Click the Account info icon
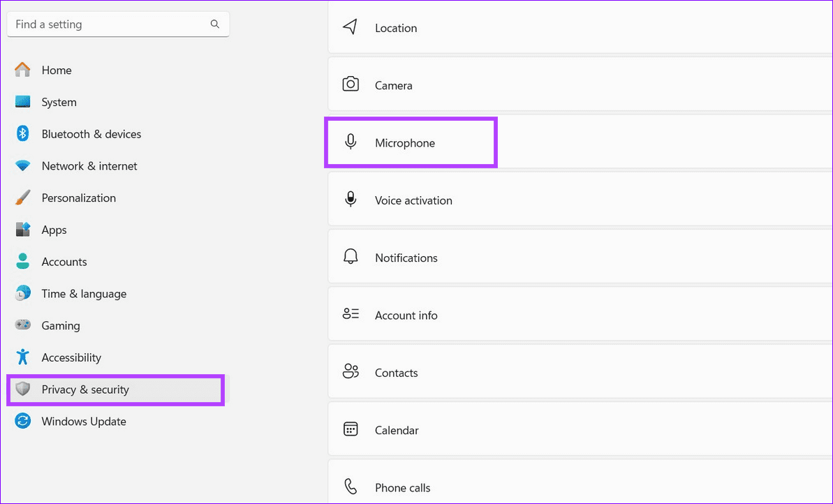This screenshot has width=833, height=504. coord(351,315)
